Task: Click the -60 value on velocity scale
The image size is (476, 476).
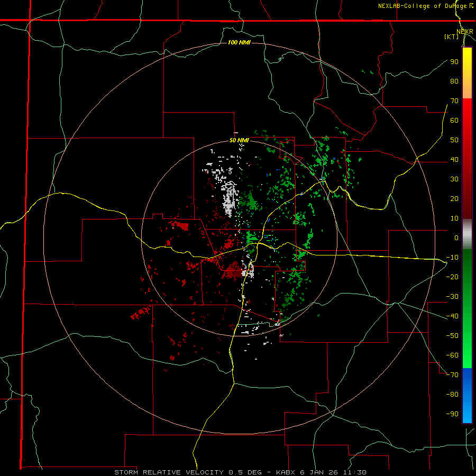Action: 452,355
